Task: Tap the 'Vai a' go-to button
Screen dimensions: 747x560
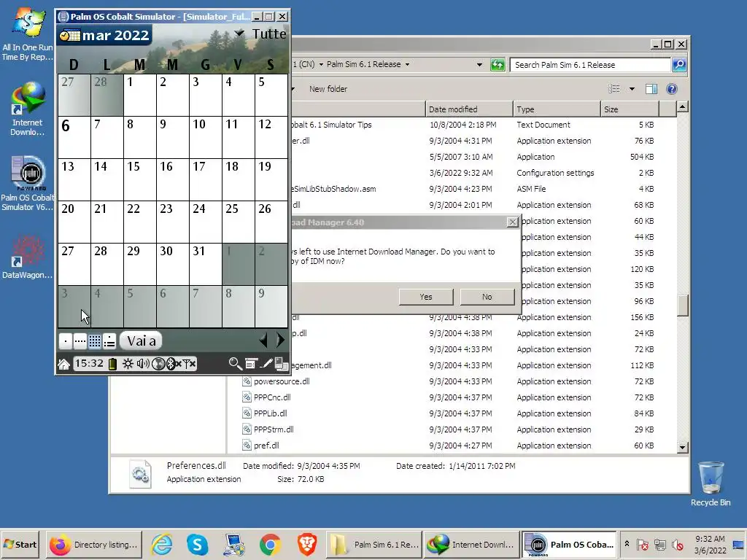Action: click(141, 341)
